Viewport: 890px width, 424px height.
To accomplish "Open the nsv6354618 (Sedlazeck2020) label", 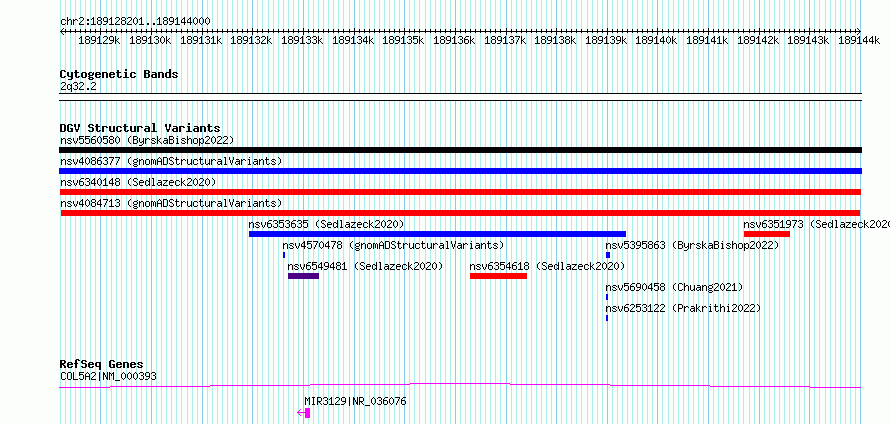I will click(547, 266).
